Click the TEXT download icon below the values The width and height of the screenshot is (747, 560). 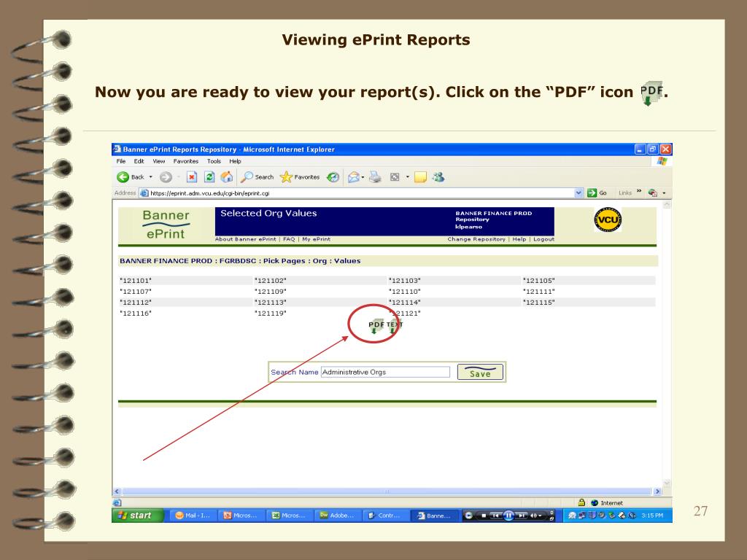point(394,326)
